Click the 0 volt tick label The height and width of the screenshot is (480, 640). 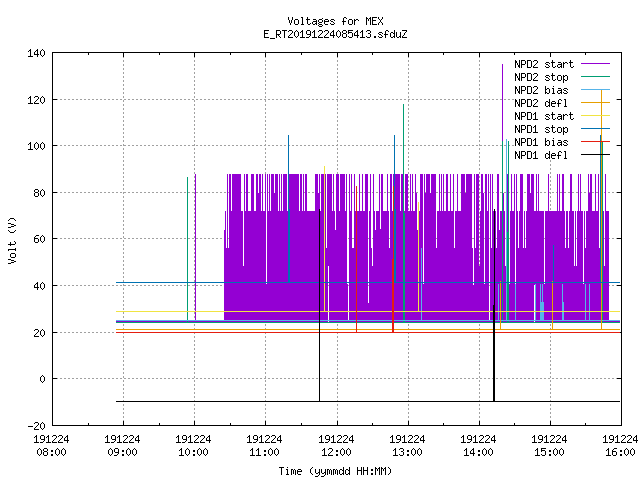(x=42, y=379)
